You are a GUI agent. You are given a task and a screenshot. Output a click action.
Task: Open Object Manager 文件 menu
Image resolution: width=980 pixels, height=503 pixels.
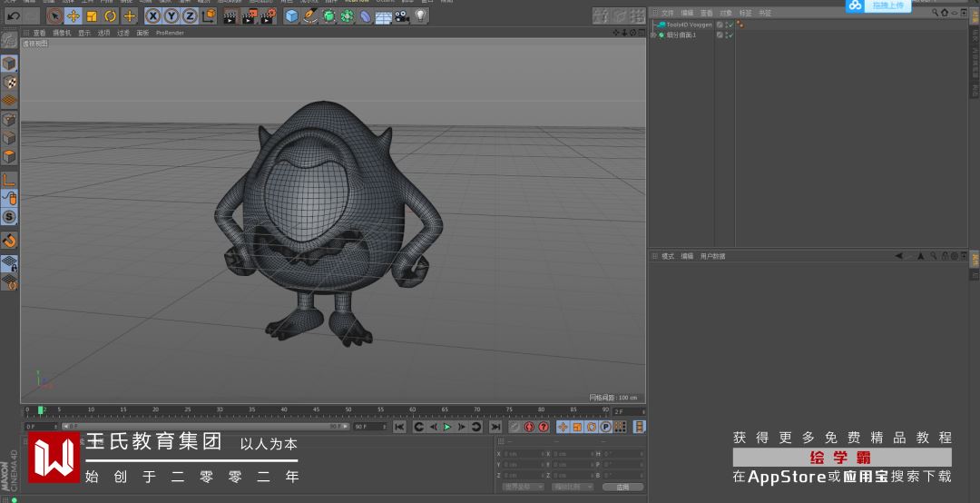click(668, 13)
